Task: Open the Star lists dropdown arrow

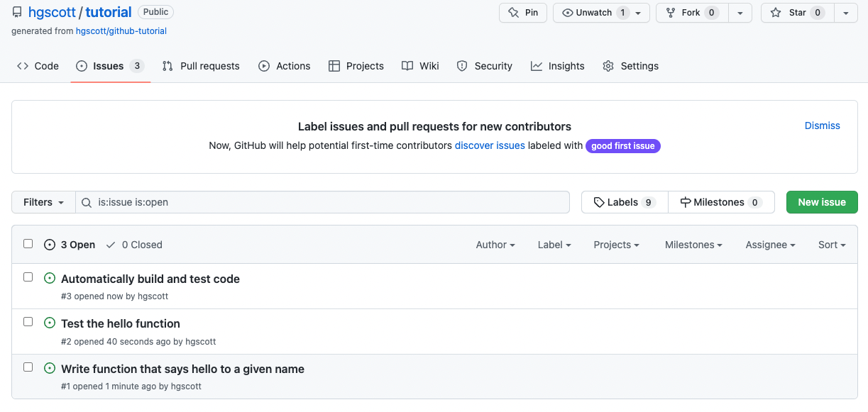Action: coord(846,13)
